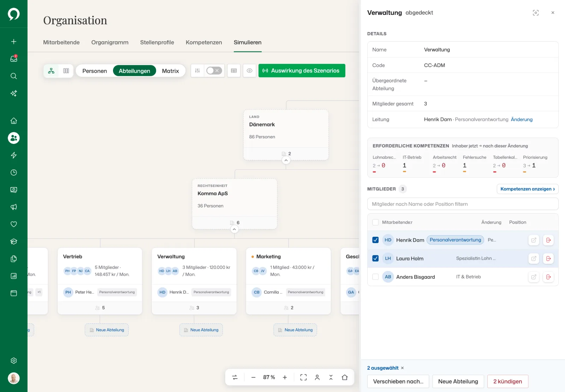Open the settings gear in sidebar
Image resolution: width=565 pixels, height=392 pixels.
coord(14,361)
